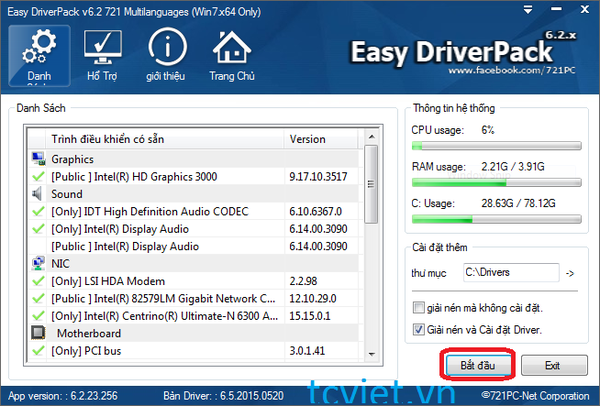Open the Danh Sách gears tab
The image size is (600, 406).
pos(39,56)
